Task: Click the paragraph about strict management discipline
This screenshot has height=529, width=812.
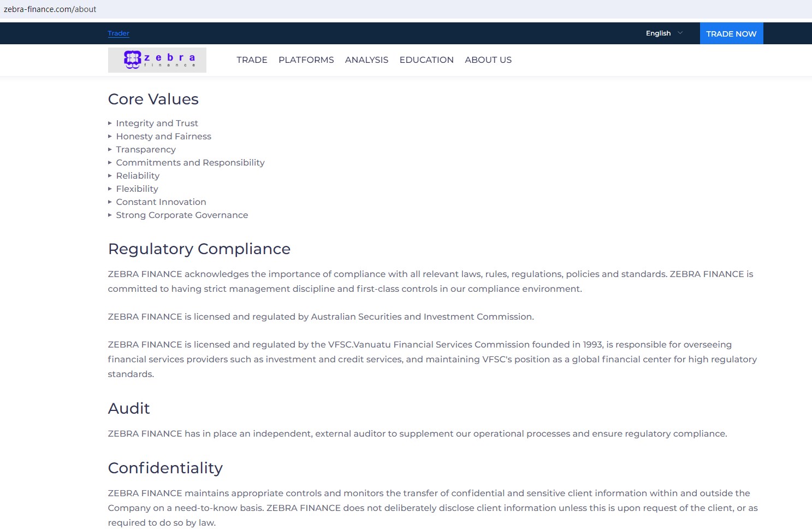Action: tap(430, 281)
